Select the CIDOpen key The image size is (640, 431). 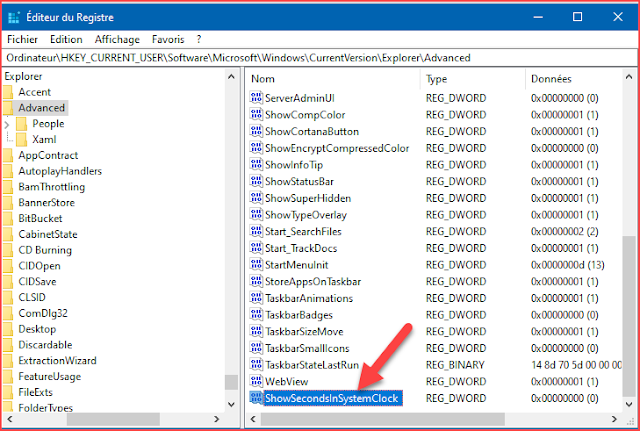[x=39, y=266]
